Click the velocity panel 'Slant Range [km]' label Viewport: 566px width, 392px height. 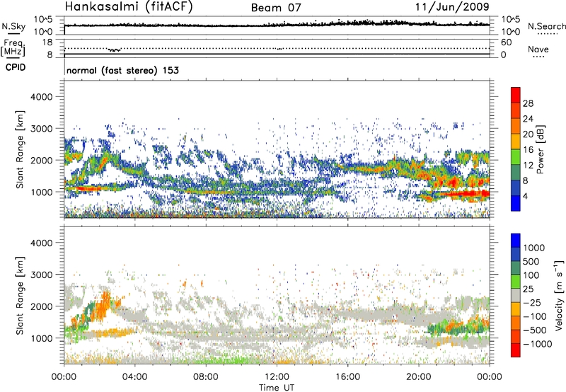point(20,295)
